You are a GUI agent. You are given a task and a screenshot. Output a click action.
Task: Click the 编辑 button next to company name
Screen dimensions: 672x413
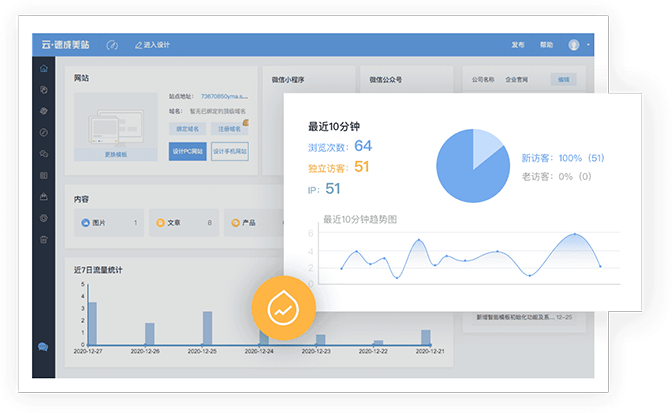pyautogui.click(x=564, y=78)
